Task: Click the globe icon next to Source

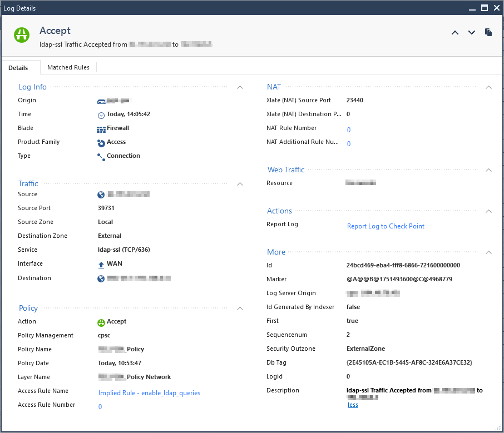Action: point(101,195)
